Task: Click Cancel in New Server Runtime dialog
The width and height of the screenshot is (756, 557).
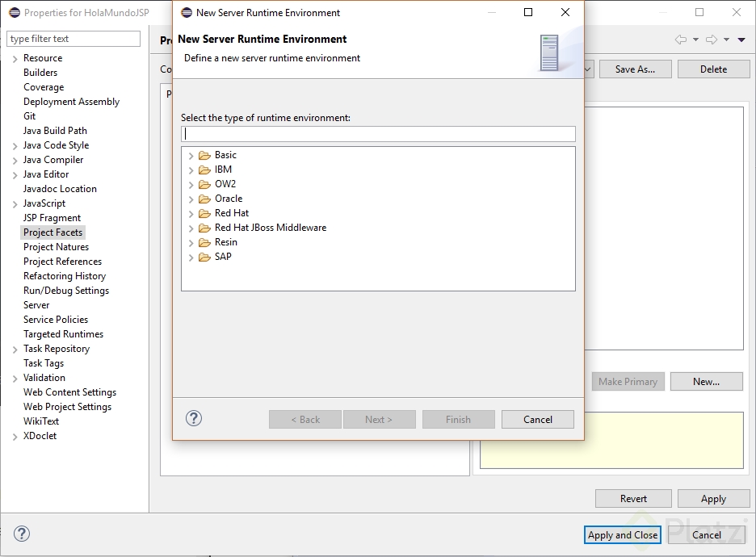Action: pos(538,419)
